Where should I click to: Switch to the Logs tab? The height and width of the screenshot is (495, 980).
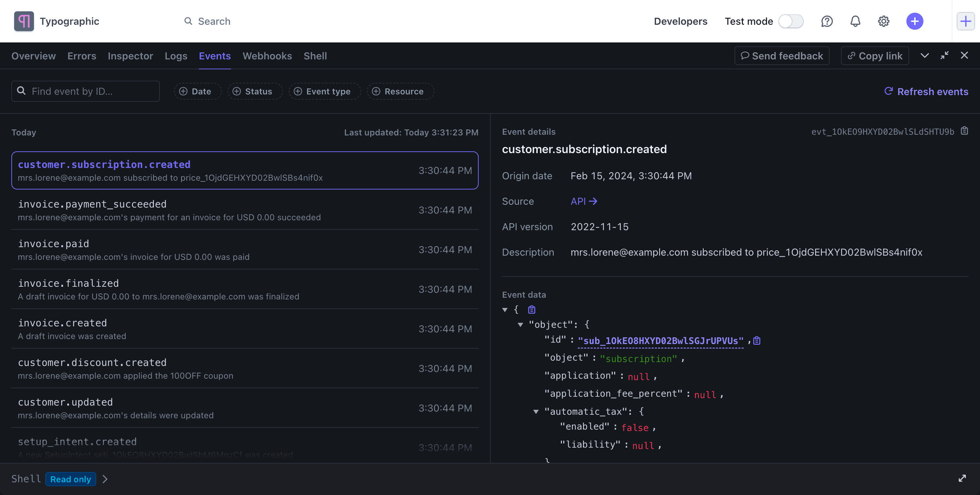point(176,56)
